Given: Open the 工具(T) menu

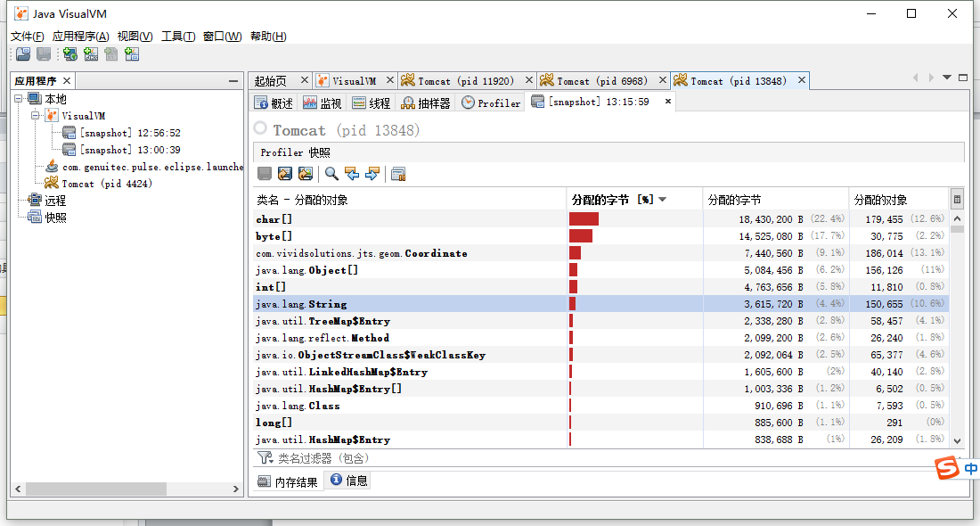Looking at the screenshot, I should point(178,37).
